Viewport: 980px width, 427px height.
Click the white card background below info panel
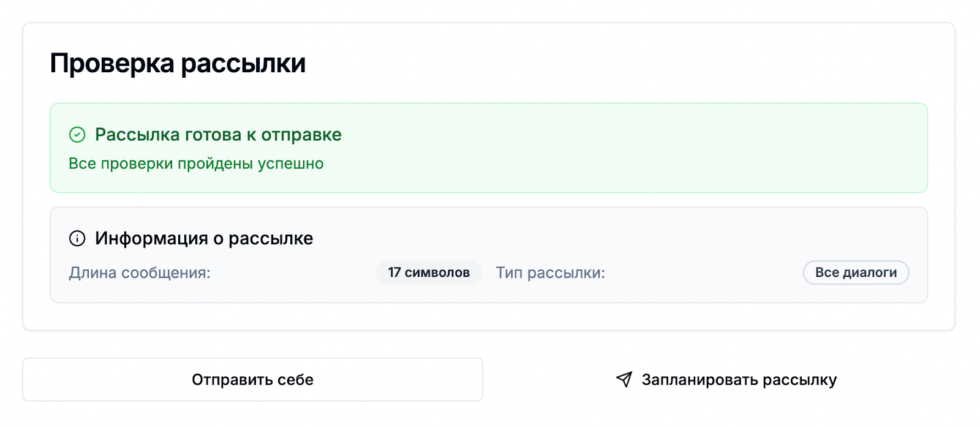(489, 317)
